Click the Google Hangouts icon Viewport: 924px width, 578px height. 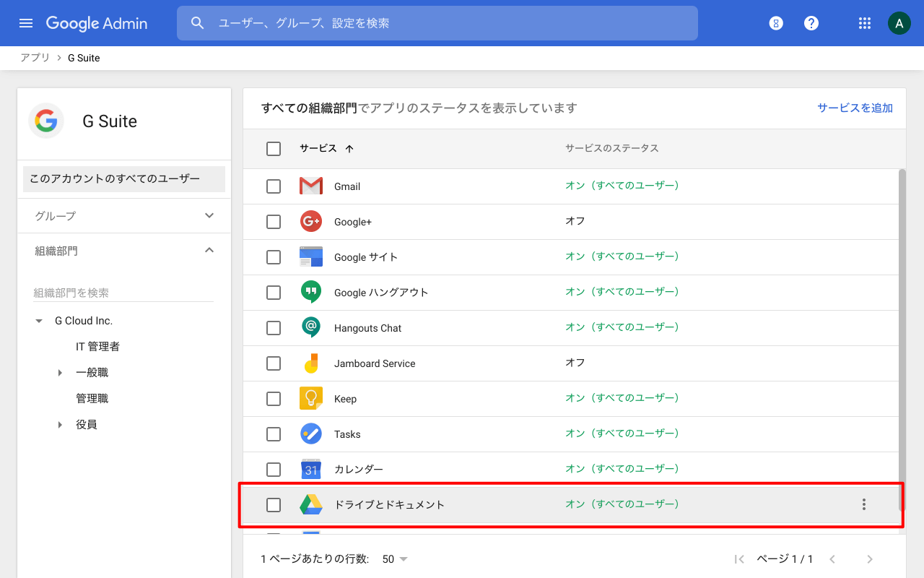pyautogui.click(x=311, y=292)
